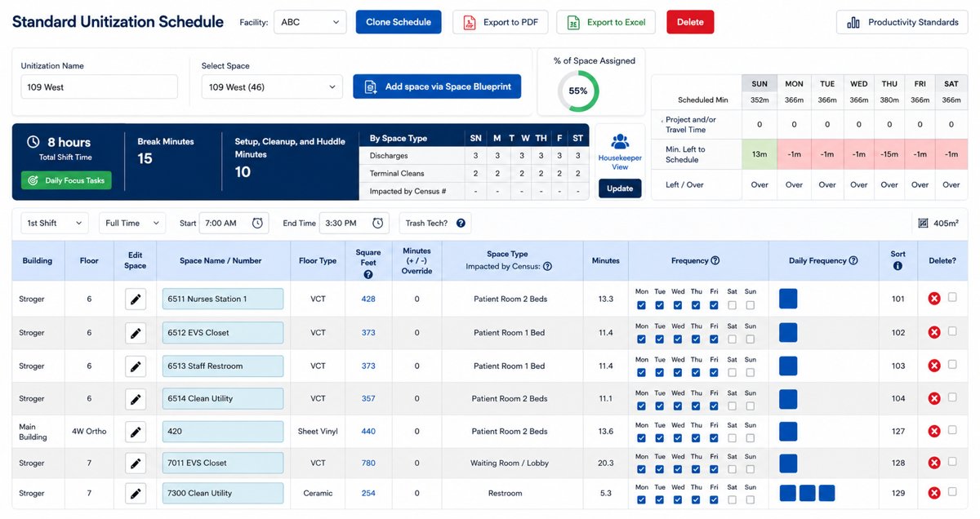
Task: Check Sat for 6511 Nurses Station 1
Action: [732, 305]
